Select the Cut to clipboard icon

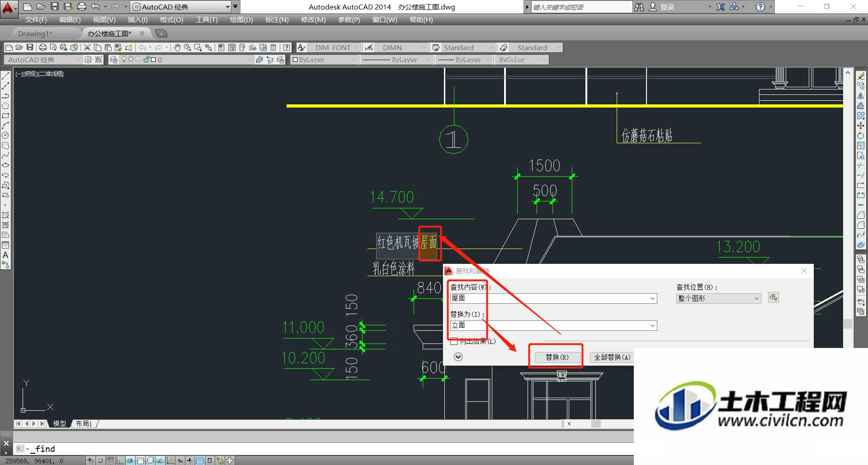(x=87, y=47)
